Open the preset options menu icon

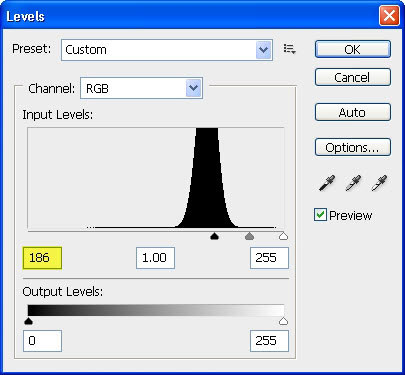pyautogui.click(x=289, y=49)
